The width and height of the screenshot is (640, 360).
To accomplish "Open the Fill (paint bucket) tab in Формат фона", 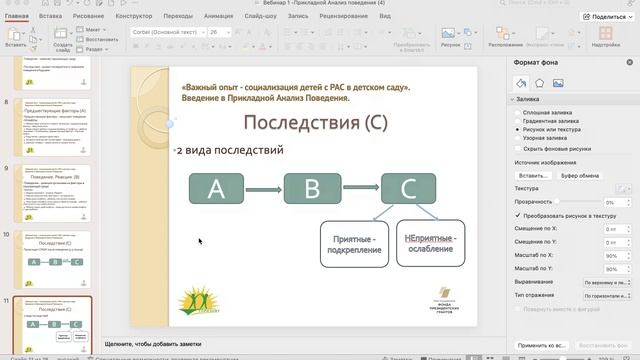I will click(x=521, y=83).
